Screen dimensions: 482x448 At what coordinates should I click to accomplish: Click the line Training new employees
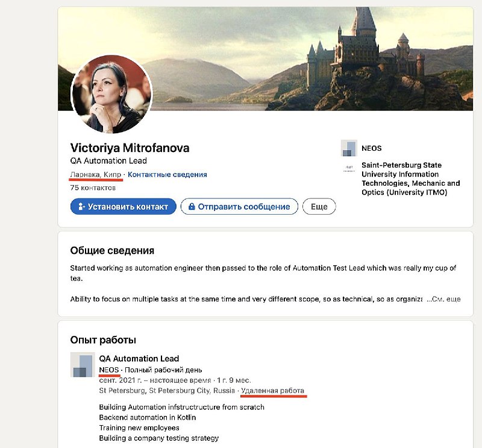[139, 427]
